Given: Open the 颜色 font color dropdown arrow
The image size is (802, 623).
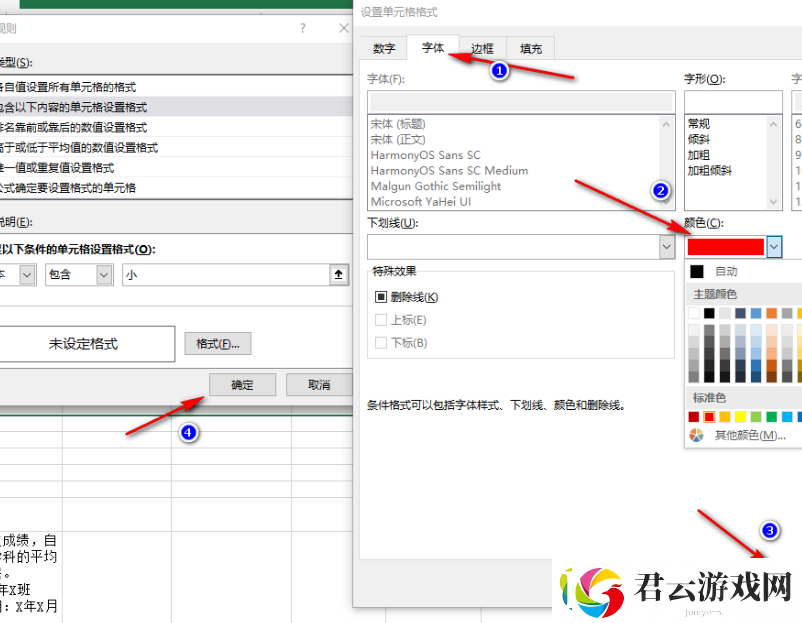Looking at the screenshot, I should click(x=774, y=247).
